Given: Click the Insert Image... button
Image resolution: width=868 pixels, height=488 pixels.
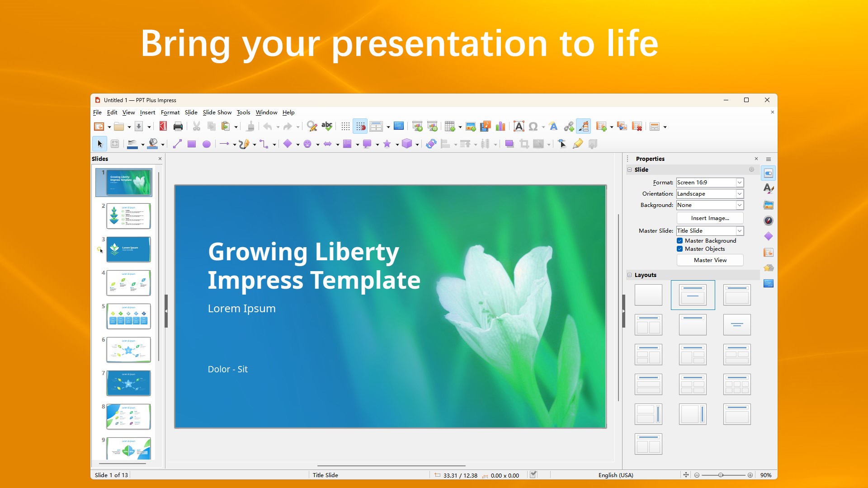Looking at the screenshot, I should point(710,218).
